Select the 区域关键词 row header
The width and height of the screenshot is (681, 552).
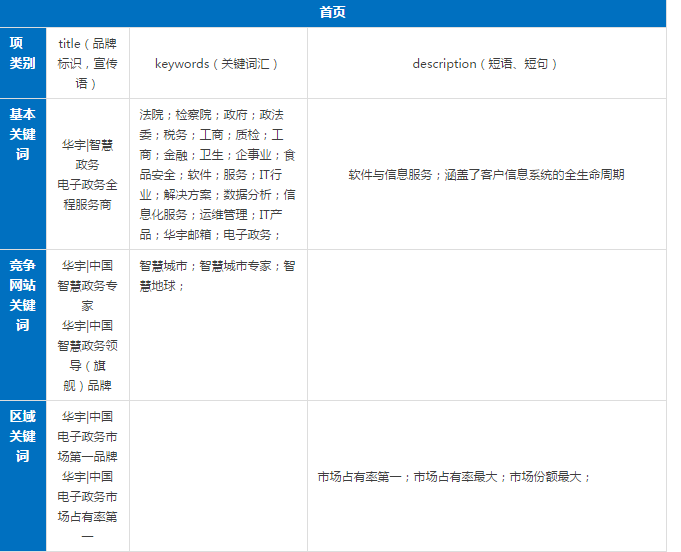point(22,435)
